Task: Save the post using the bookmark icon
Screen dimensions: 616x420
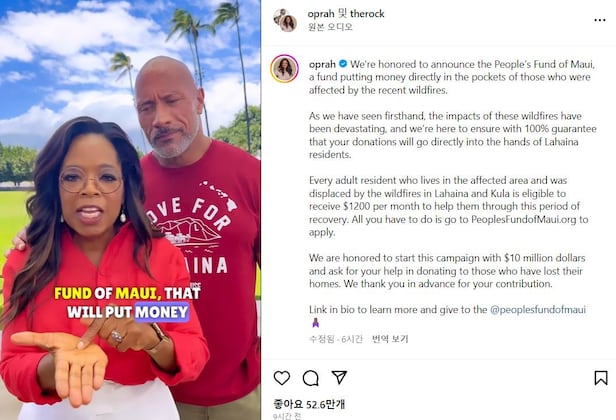Action: [601, 378]
